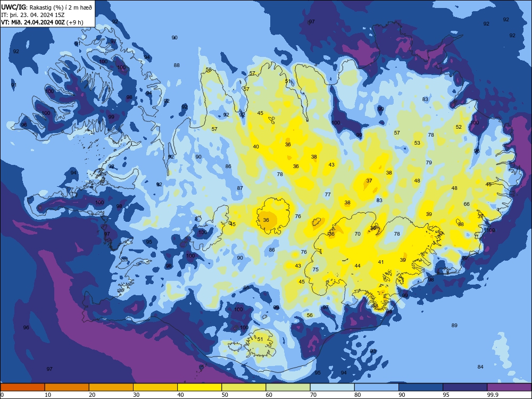Select the humidity reading '66' in the east
Screen dimensions: 532x399
point(467,204)
